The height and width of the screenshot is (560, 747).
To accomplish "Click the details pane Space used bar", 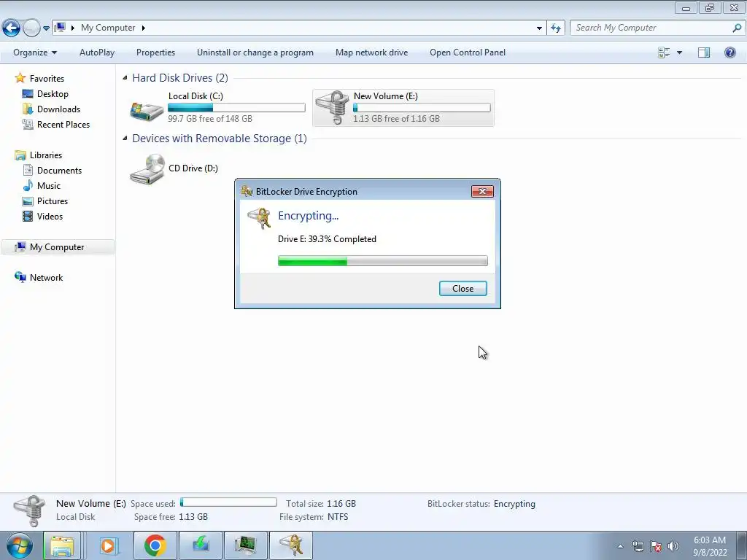I will [228, 502].
